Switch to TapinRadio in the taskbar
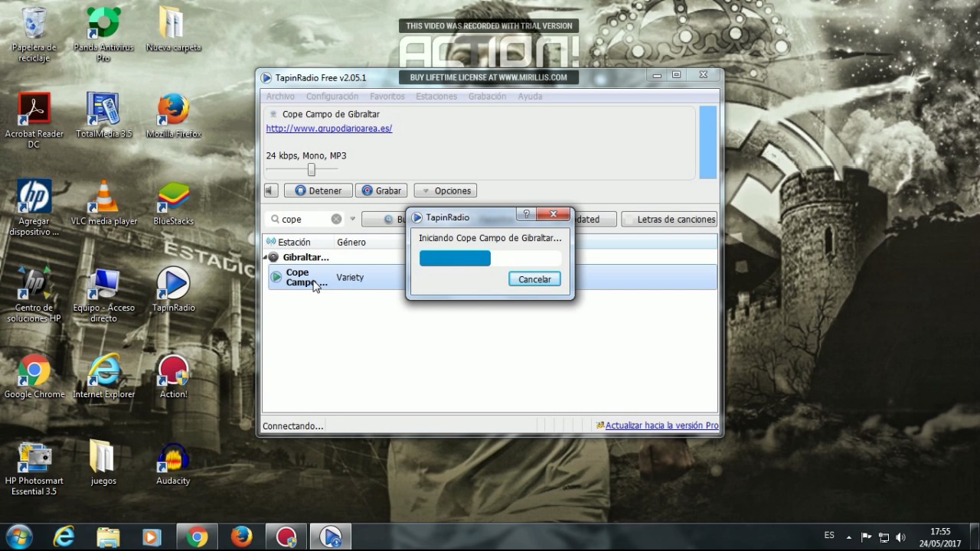Viewport: 980px width, 551px height. [x=331, y=537]
